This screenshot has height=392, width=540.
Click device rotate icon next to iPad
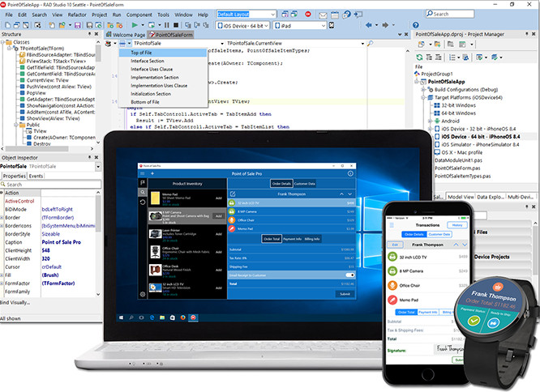pos(332,25)
